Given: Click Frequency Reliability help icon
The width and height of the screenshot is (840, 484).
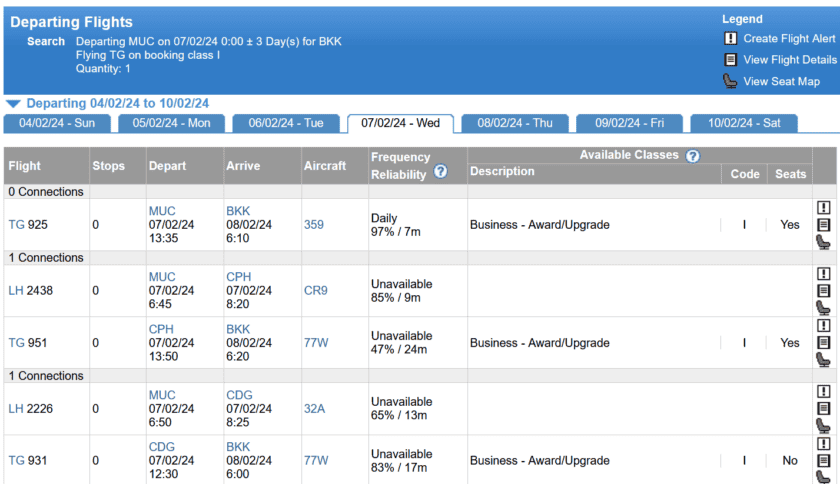Looking at the screenshot, I should pyautogui.click(x=440, y=173).
